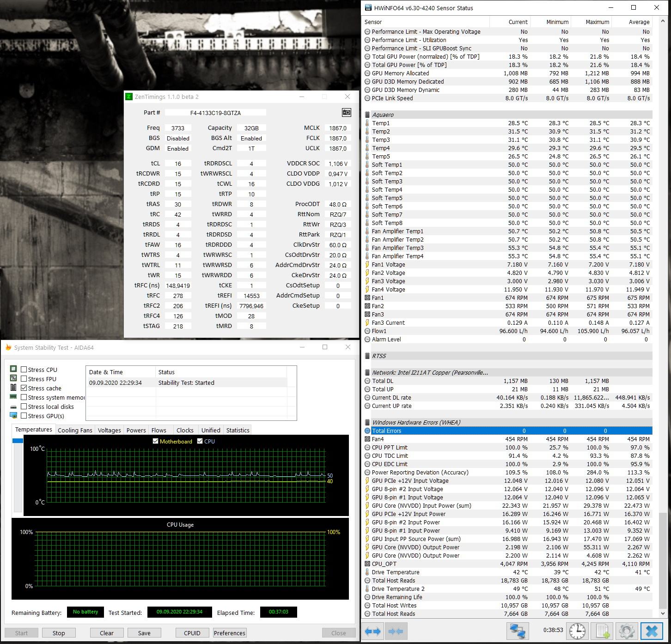Enable the Stress system memory checkbox
The width and height of the screenshot is (671, 644).
coord(24,397)
